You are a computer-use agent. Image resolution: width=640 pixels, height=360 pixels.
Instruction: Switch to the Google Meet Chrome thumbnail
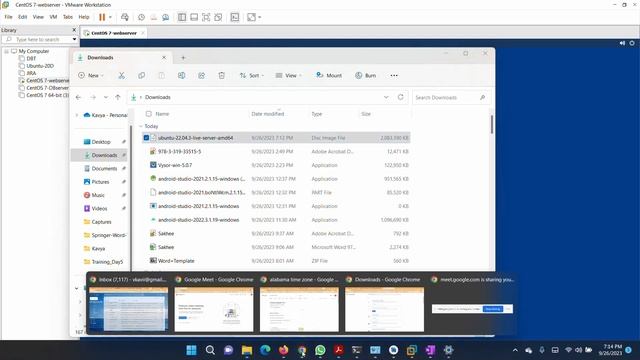tap(214, 309)
